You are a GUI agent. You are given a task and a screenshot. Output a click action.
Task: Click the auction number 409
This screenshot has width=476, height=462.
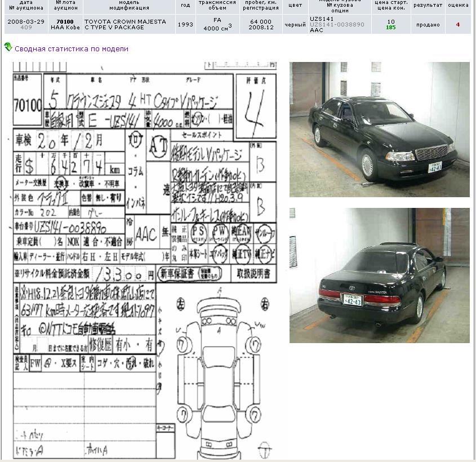coord(26,27)
